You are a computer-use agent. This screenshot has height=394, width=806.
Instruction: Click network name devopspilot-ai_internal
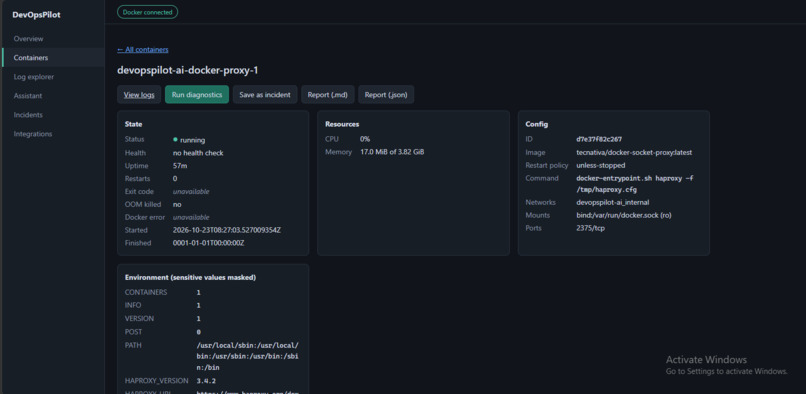click(613, 203)
